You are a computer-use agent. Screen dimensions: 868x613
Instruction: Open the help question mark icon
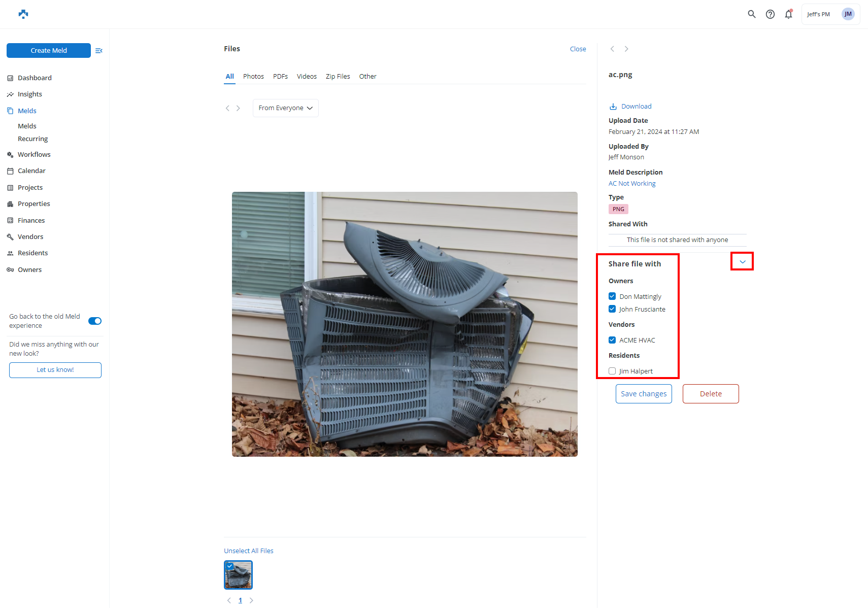(770, 14)
